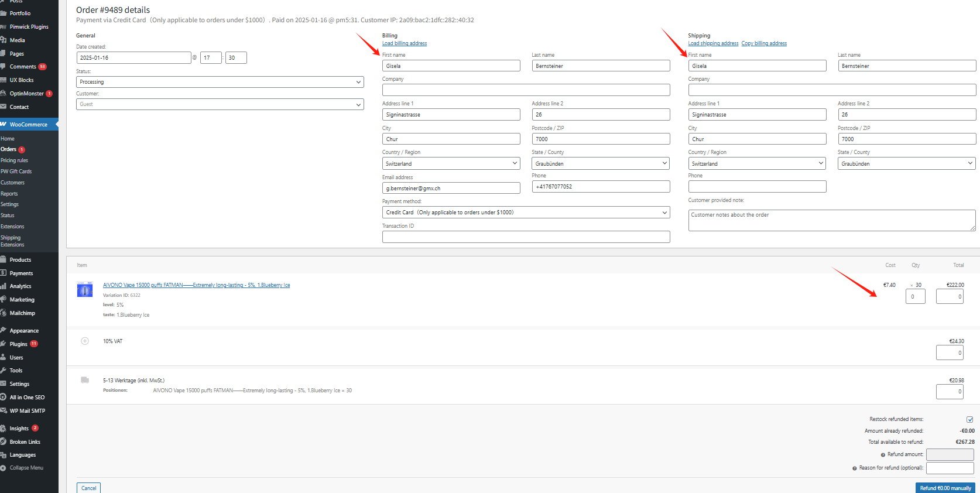Click the Collapse Menu arrow icon

[x=4, y=468]
